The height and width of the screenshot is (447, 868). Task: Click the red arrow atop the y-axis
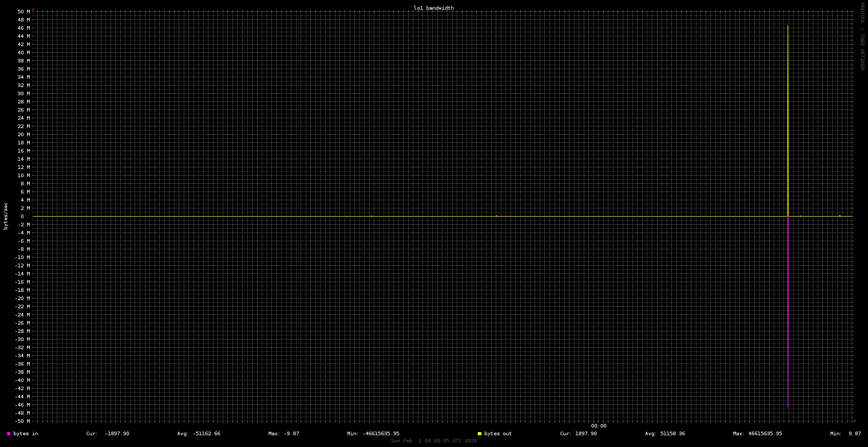coord(33,9)
